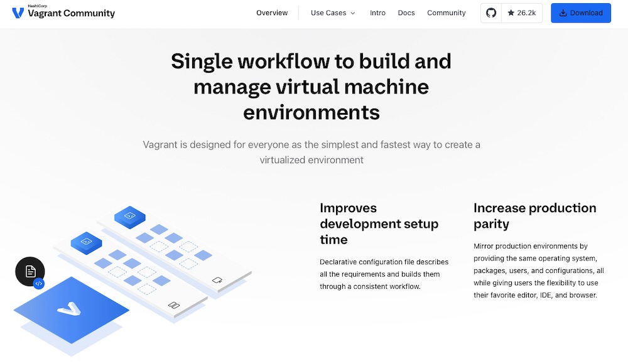Screen dimensions: 628x364
Task: Select the Overview nav item
Action: (x=272, y=13)
